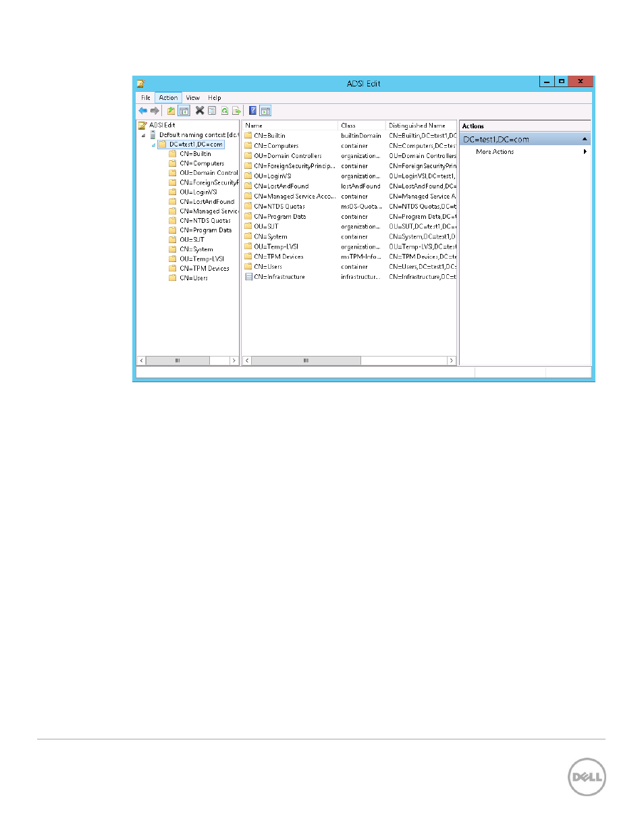Expand More Actions submenu arrow
The image size is (644, 834).
[x=585, y=152]
